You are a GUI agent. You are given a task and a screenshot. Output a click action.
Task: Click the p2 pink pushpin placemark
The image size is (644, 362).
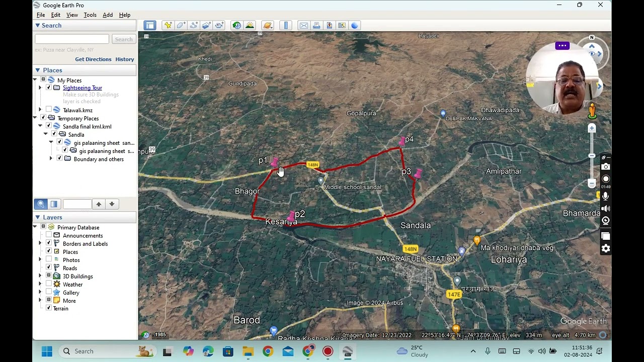pyautogui.click(x=290, y=216)
